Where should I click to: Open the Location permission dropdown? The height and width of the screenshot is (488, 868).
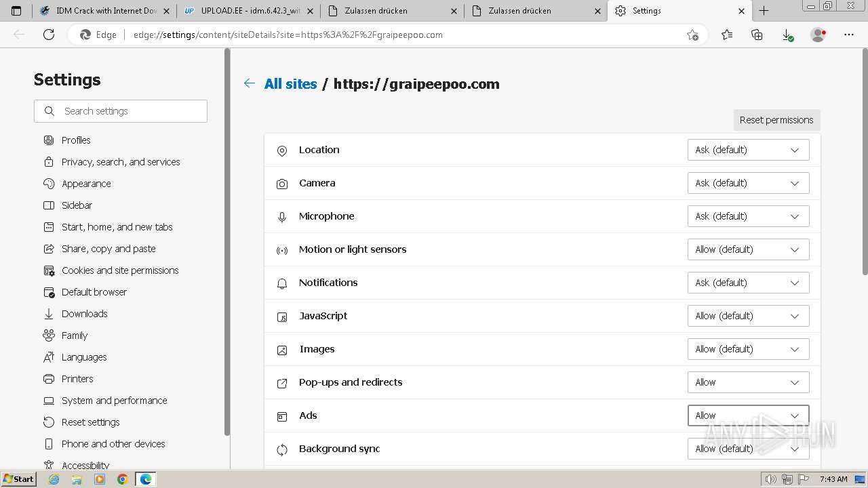click(x=748, y=150)
